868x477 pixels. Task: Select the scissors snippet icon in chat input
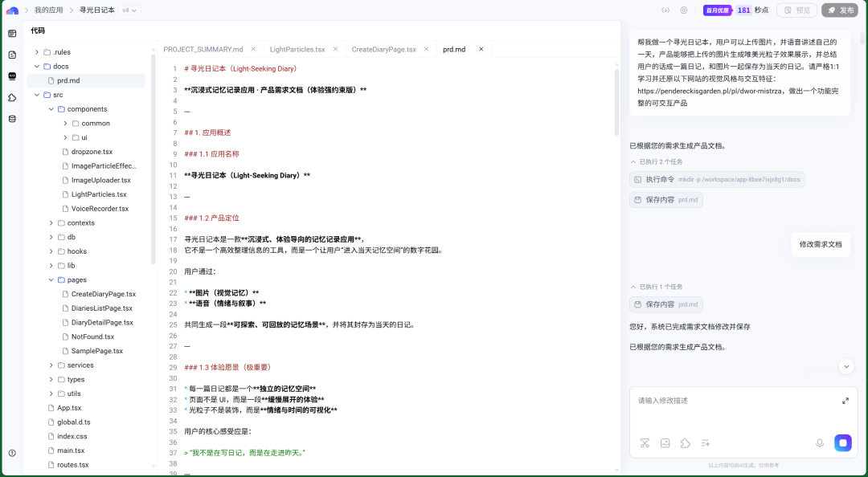(x=645, y=442)
